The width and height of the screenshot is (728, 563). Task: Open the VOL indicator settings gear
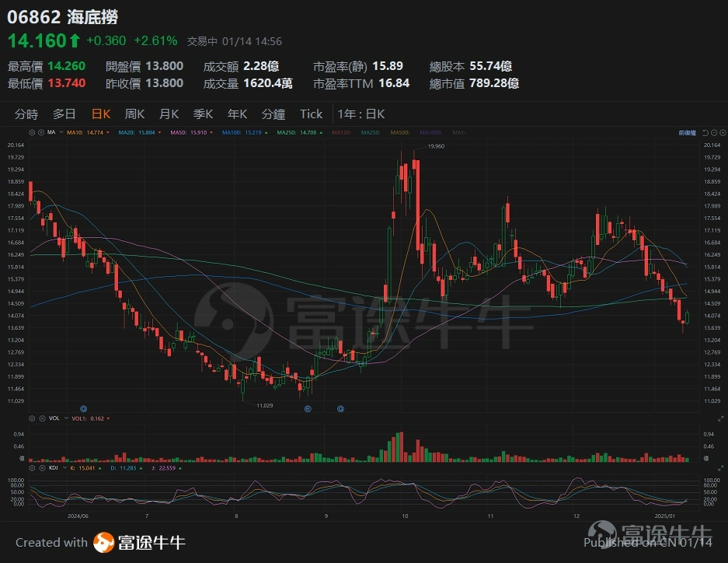click(32, 418)
